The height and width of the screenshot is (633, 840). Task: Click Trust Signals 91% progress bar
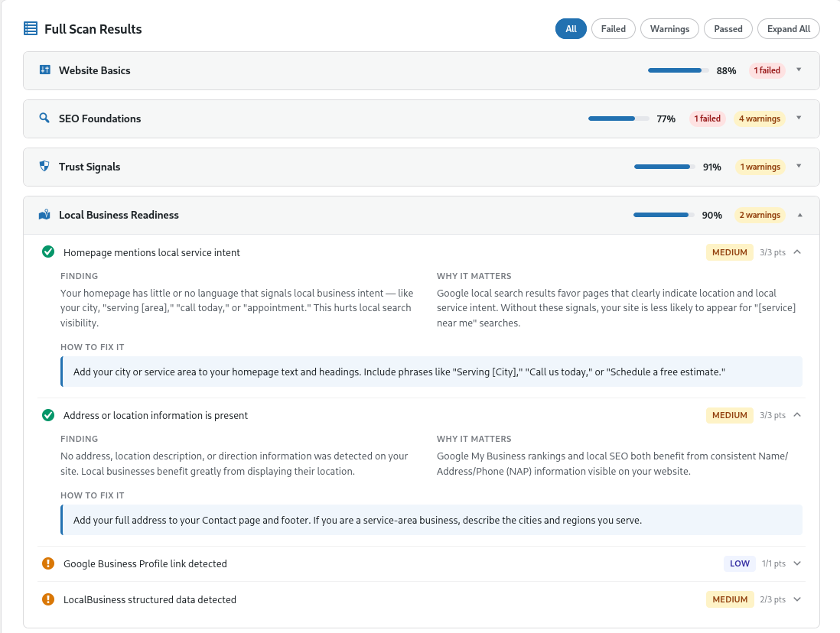(665, 167)
